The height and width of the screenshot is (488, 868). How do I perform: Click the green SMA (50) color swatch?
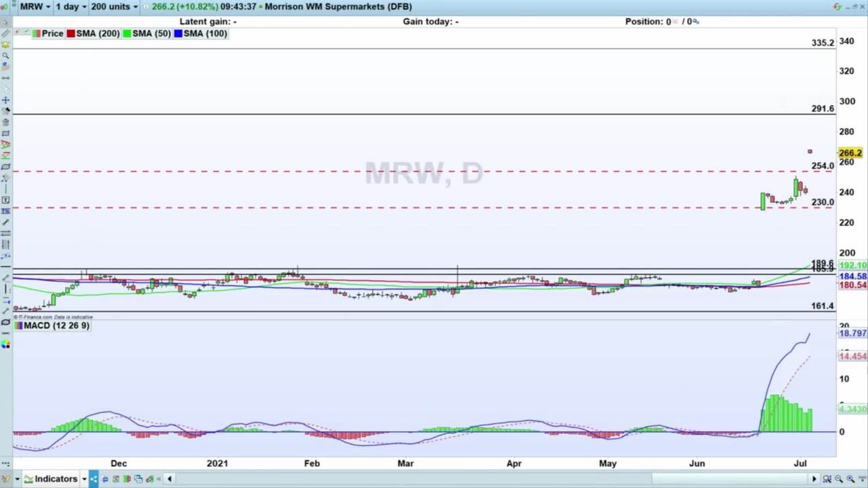click(x=127, y=33)
